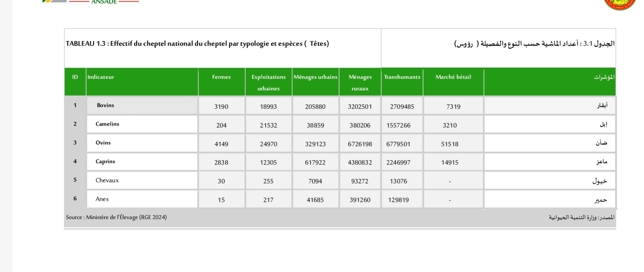The width and height of the screenshot is (644, 272).
Task: Select the Marché bétail column header
Action: (x=453, y=82)
